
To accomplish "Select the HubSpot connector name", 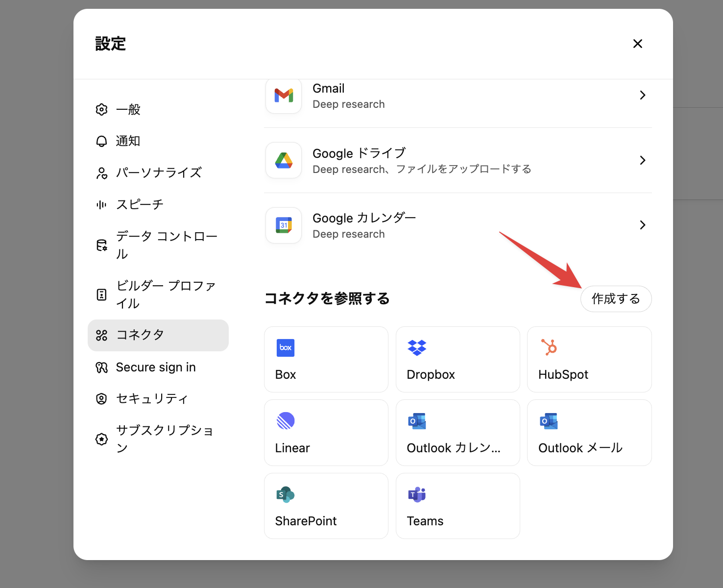I will tap(563, 375).
